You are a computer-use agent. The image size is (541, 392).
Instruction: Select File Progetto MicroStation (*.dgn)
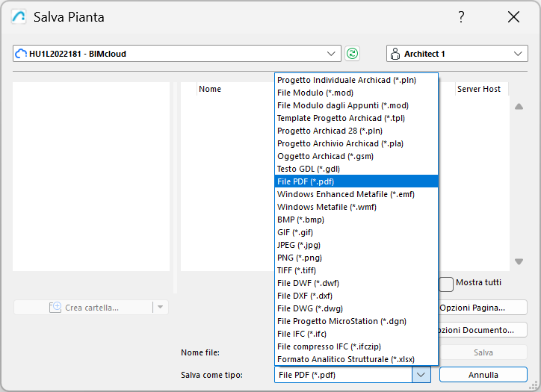(x=356, y=321)
